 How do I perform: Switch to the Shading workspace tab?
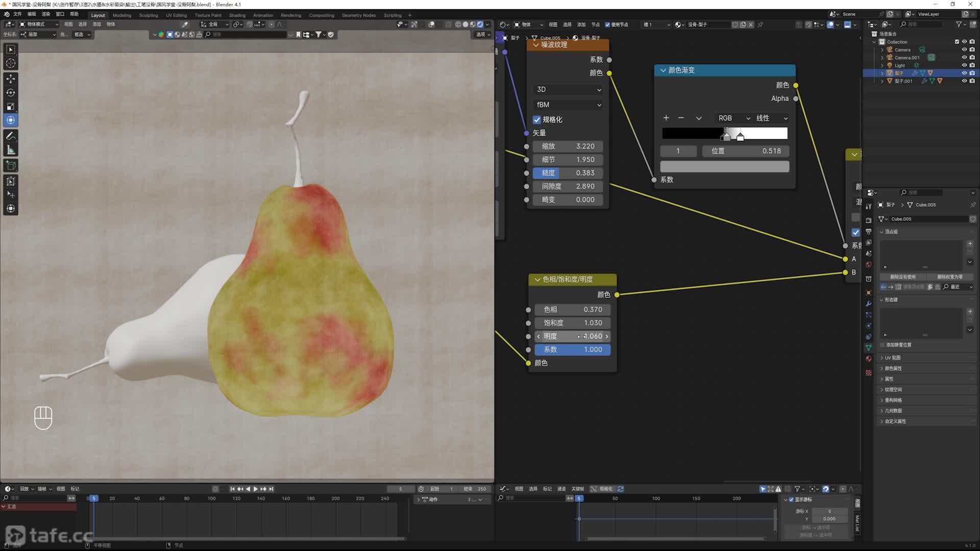pyautogui.click(x=237, y=15)
